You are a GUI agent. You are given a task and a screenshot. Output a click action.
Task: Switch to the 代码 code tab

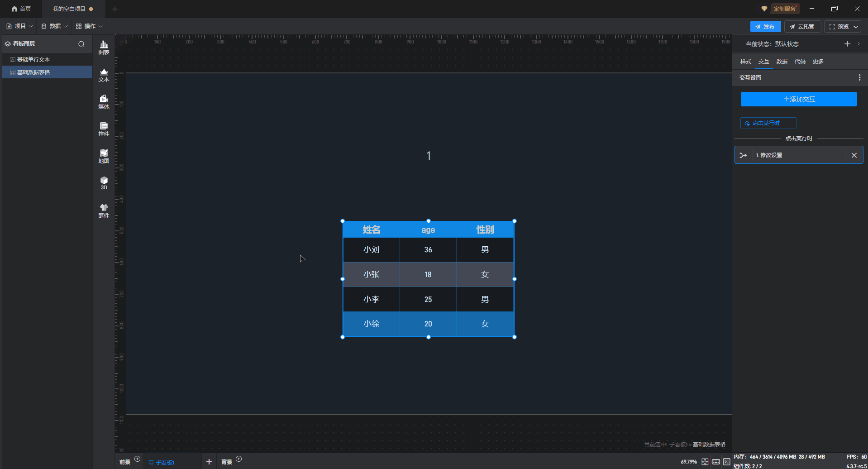coord(800,62)
